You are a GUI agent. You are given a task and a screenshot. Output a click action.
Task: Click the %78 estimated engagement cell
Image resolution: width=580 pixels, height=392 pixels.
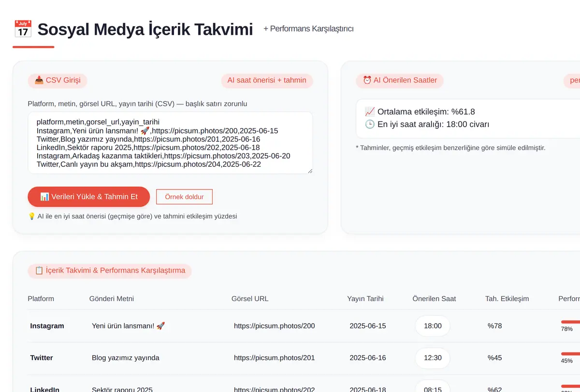494,326
